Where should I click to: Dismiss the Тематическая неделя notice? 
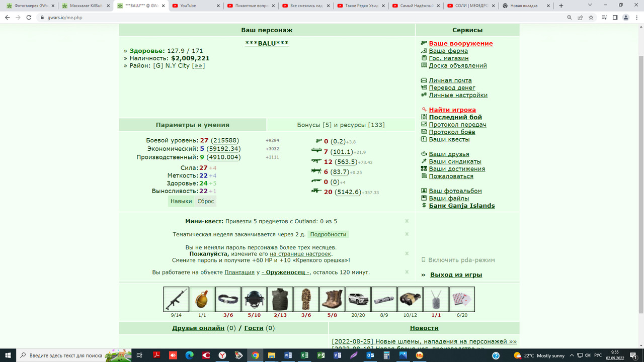407,234
